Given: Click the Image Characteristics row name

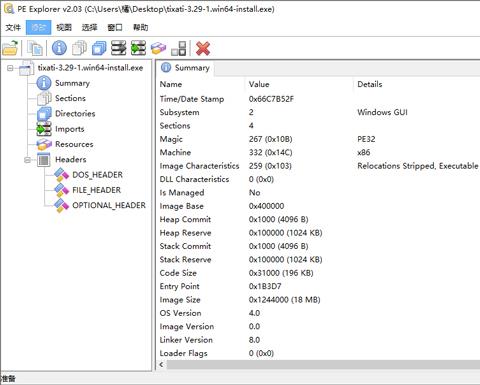Looking at the screenshot, I should 199,166.
